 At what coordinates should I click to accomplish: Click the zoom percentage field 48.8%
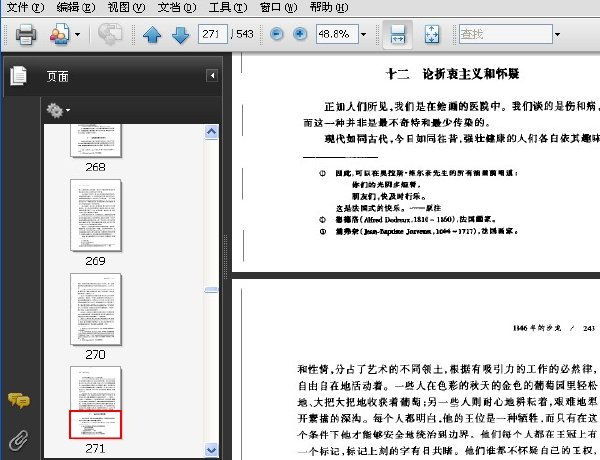(337, 34)
